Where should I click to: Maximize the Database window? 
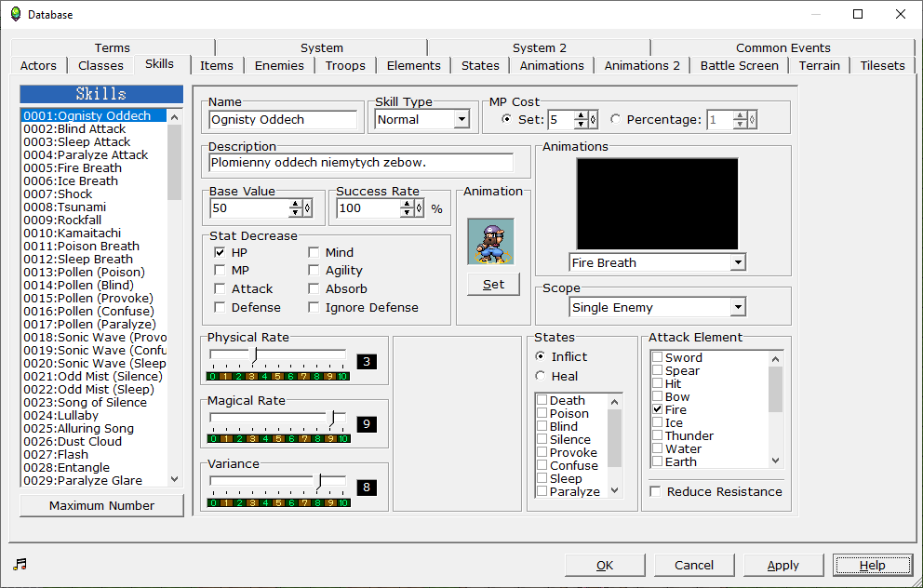click(x=858, y=14)
